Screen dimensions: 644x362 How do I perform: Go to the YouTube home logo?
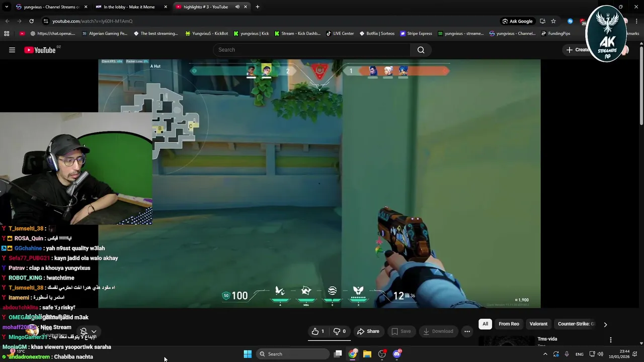coord(40,50)
